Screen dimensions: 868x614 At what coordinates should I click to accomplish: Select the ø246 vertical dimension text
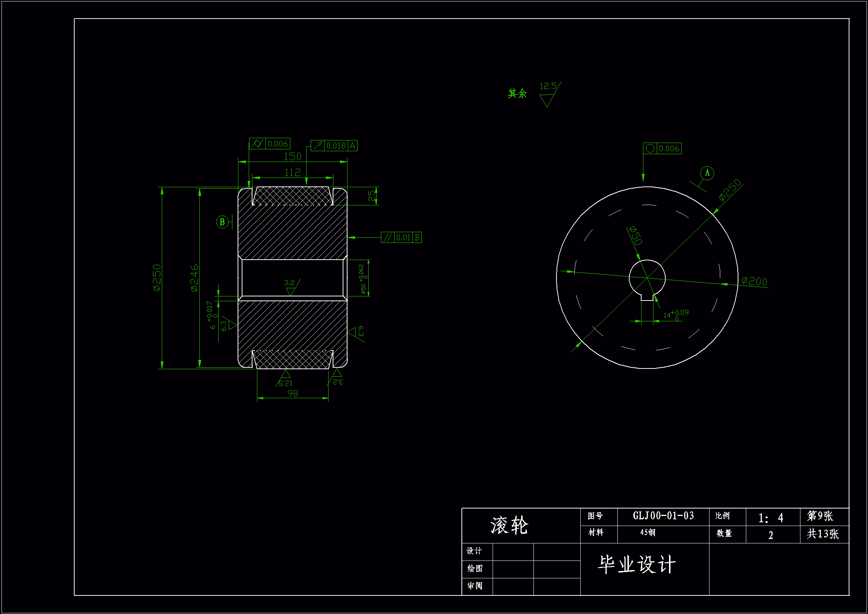(194, 278)
